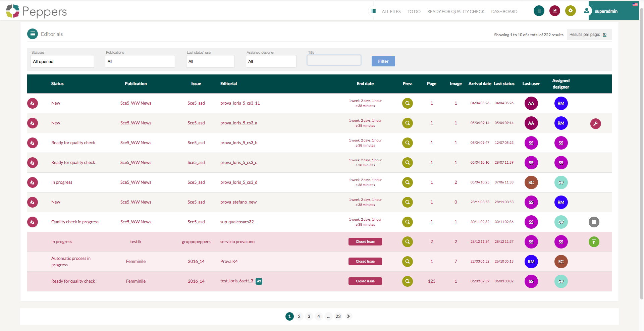Image resolution: width=644 pixels, height=331 pixels.
Task: Click Closed issue badge for servizio prova uno
Action: [365, 242]
